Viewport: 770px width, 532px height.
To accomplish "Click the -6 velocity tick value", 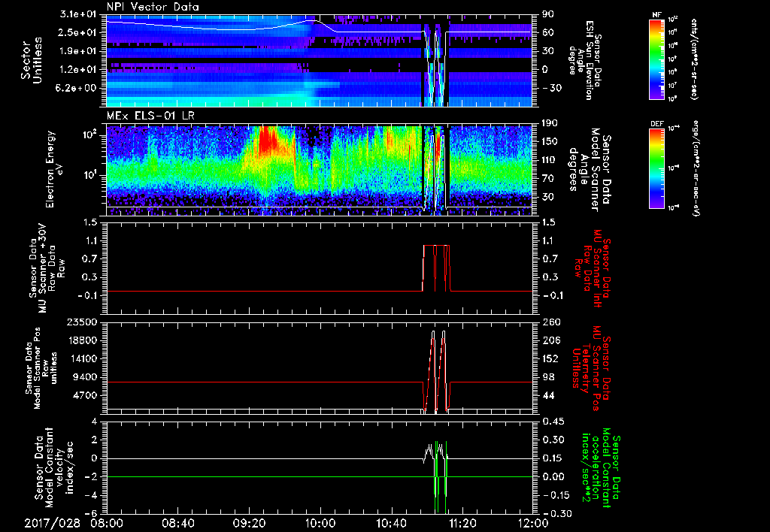I will pos(91,513).
